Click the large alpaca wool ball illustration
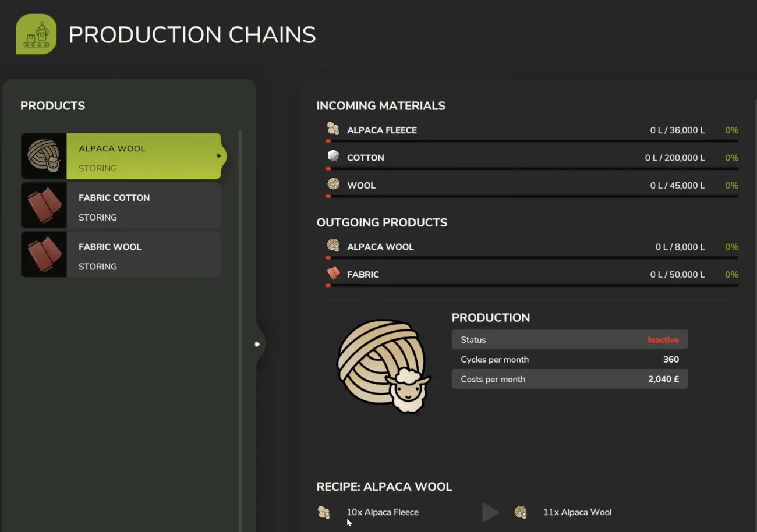Image resolution: width=757 pixels, height=532 pixels. coord(384,366)
